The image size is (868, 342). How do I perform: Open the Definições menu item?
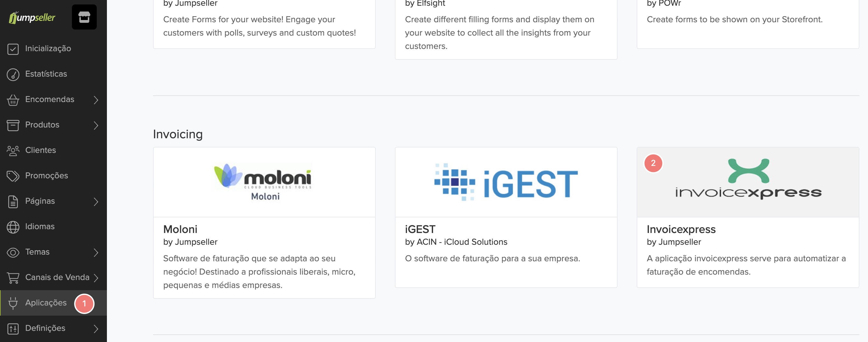[45, 328]
